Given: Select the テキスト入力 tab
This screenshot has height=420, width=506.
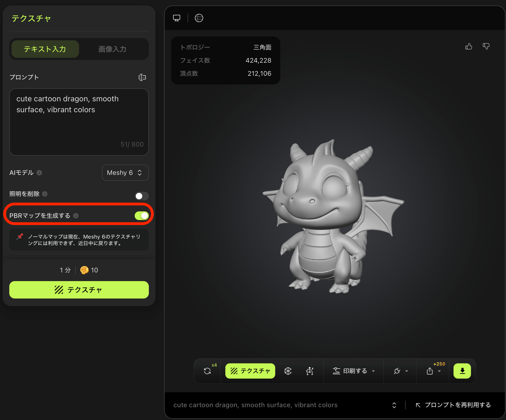Looking at the screenshot, I should point(45,49).
